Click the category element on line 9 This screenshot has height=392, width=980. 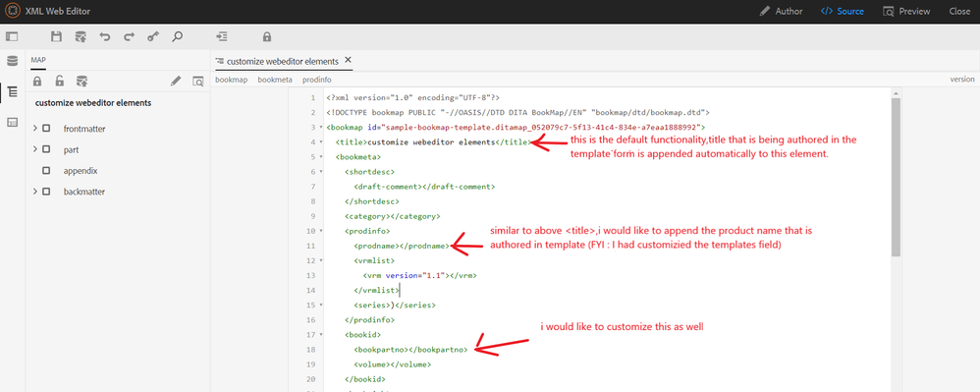[x=393, y=216]
